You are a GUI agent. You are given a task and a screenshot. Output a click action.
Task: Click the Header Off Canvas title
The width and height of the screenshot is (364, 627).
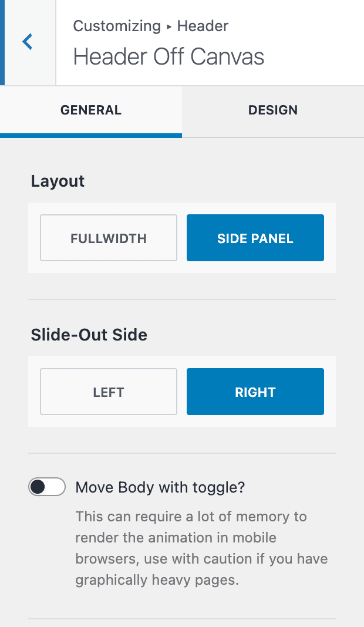[x=168, y=56]
